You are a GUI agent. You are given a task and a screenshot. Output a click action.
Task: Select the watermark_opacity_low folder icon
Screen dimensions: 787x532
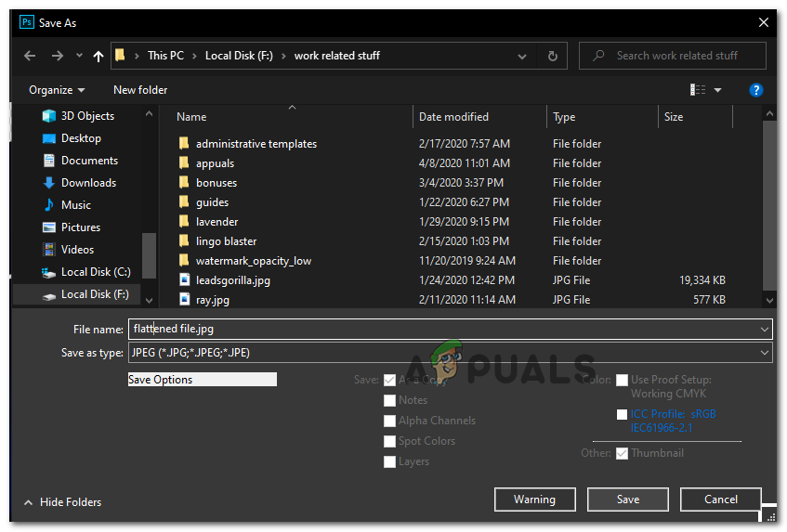tap(184, 261)
